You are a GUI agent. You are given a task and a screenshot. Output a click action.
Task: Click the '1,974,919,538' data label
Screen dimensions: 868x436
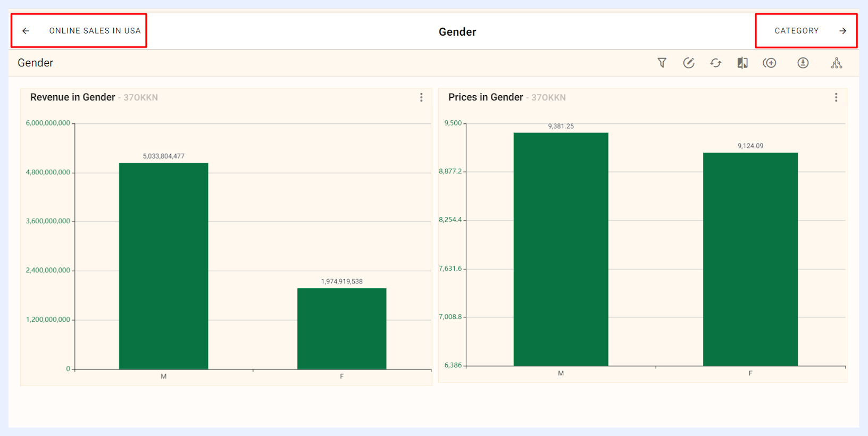point(342,282)
